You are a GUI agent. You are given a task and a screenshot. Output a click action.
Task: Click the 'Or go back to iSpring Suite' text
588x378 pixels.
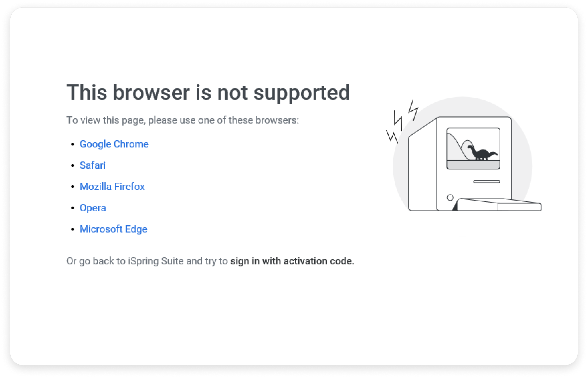click(147, 261)
